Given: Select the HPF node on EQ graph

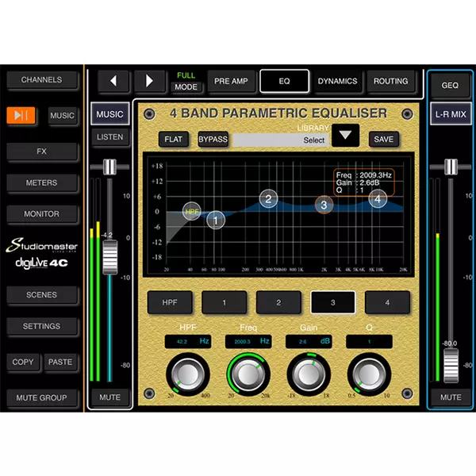Looking at the screenshot, I should [192, 211].
